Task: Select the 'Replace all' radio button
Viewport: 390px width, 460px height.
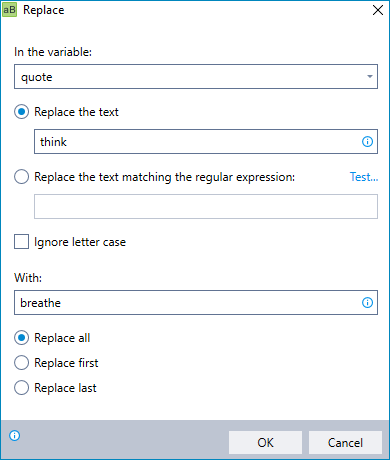Action: (x=22, y=338)
